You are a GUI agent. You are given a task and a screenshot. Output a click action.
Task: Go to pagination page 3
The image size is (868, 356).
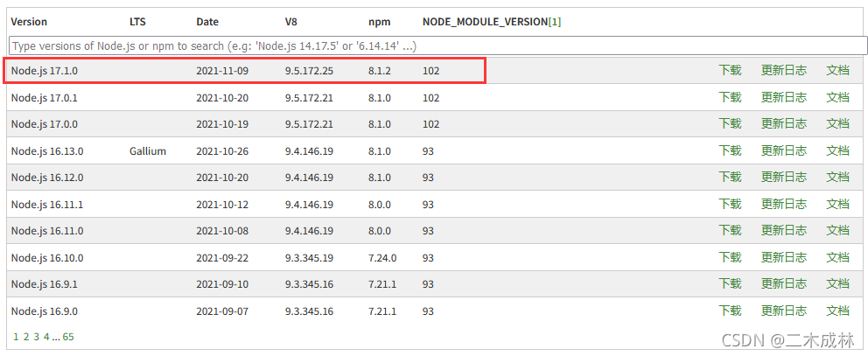[36, 336]
